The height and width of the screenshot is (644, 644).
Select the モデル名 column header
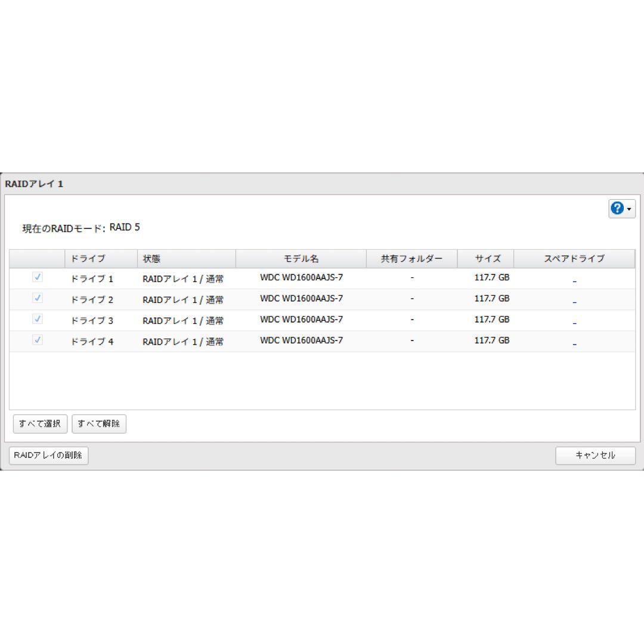point(301,258)
